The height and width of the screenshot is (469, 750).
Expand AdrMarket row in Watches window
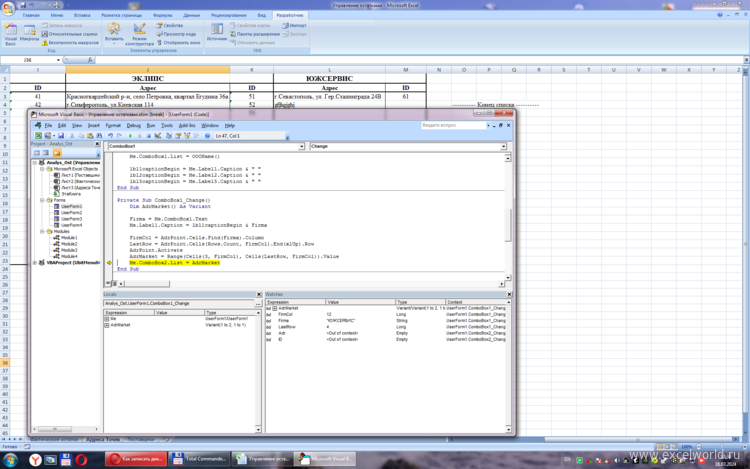[275, 308]
